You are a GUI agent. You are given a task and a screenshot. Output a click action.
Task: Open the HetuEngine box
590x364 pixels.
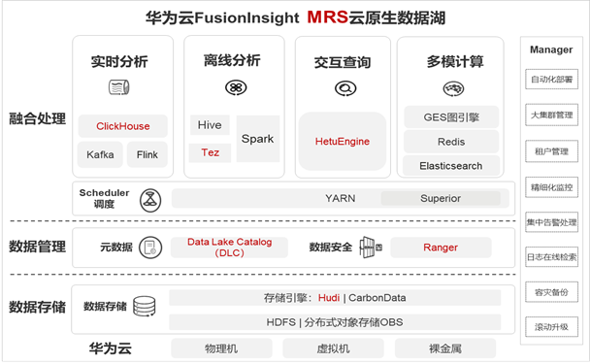[x=343, y=141]
